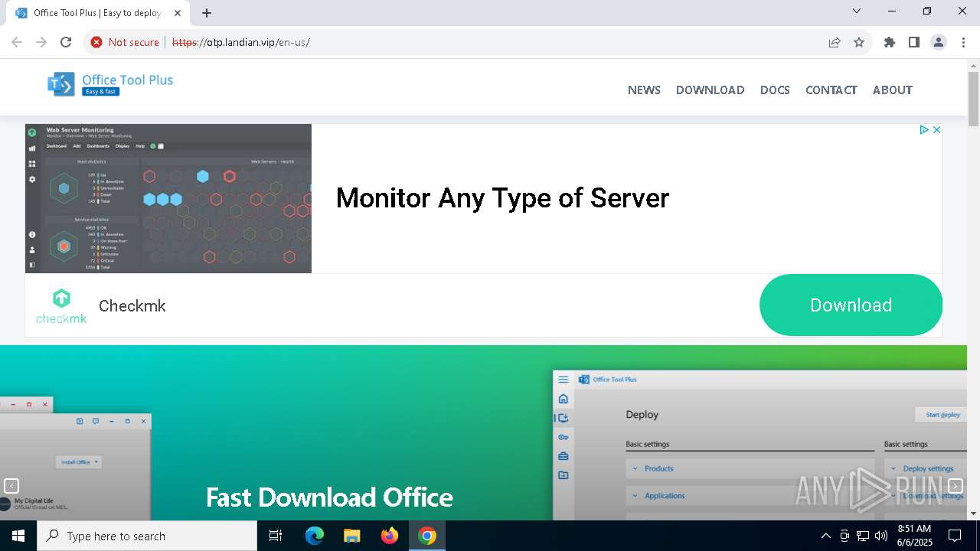Show hidden system tray icons chevron

pos(825,536)
